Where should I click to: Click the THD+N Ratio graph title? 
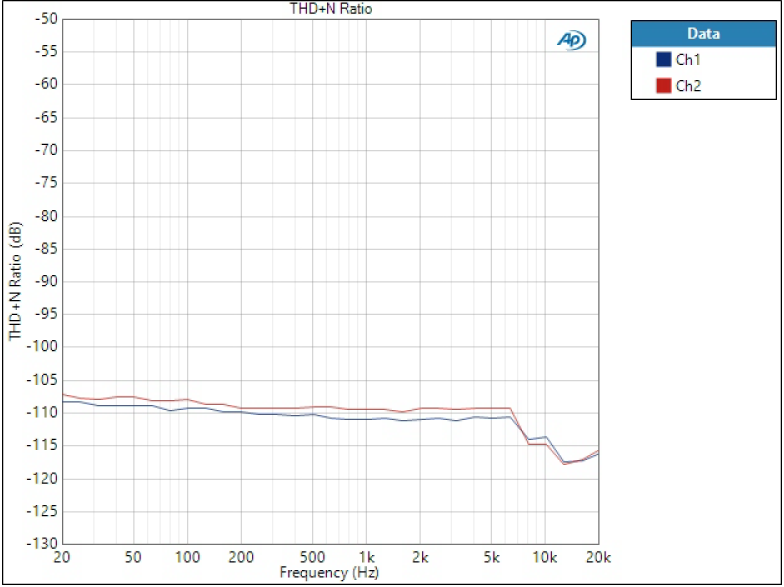click(331, 8)
